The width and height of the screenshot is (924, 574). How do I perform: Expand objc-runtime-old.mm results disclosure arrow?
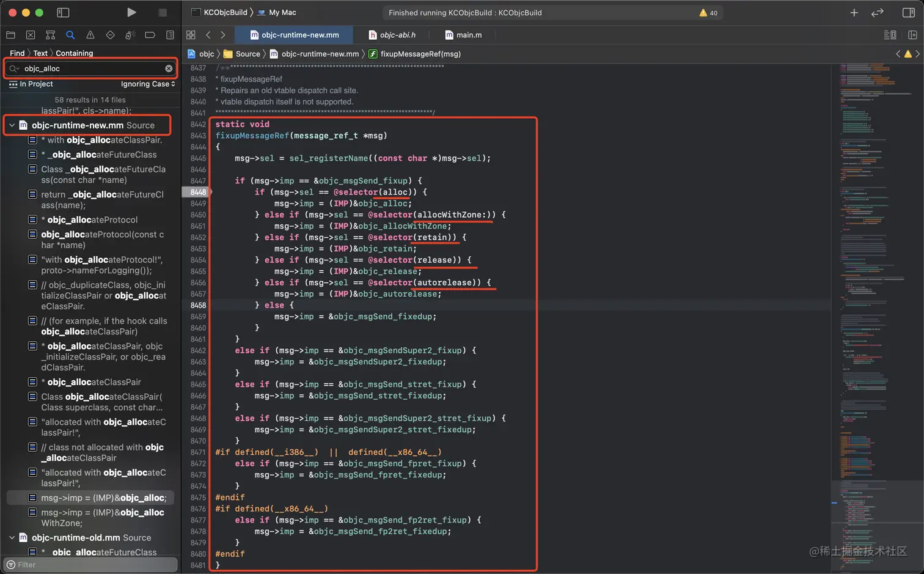click(x=12, y=538)
